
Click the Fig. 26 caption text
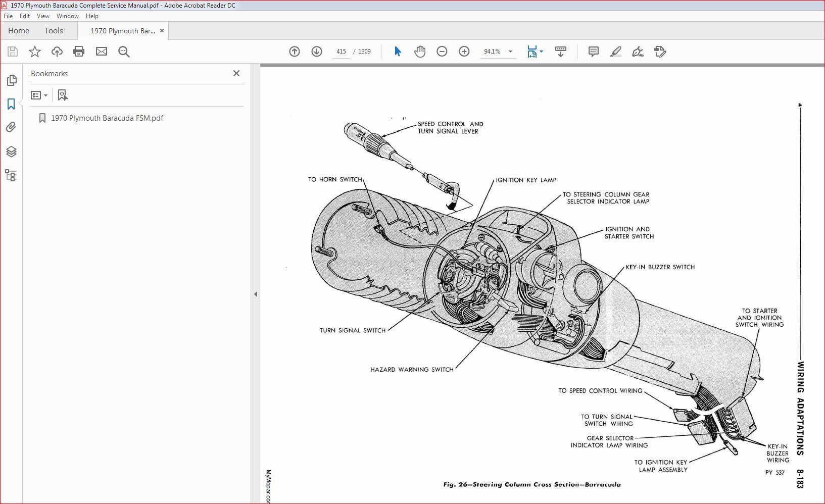[x=532, y=484]
